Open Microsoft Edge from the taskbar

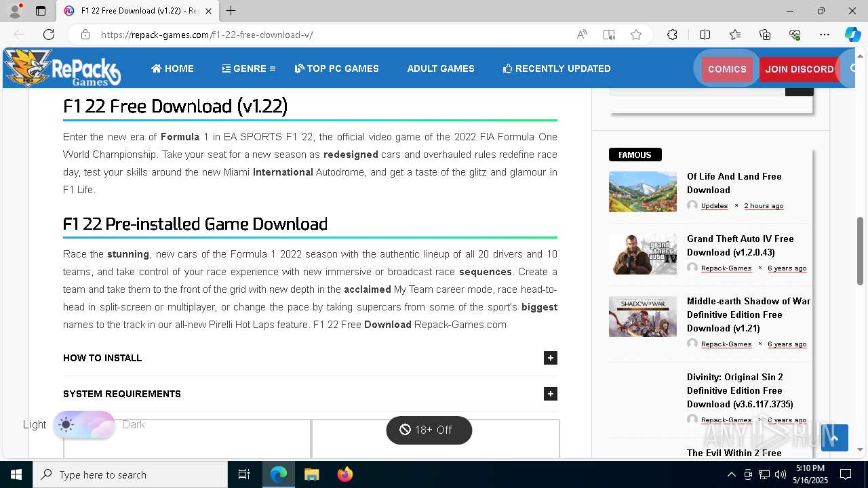coord(279,474)
